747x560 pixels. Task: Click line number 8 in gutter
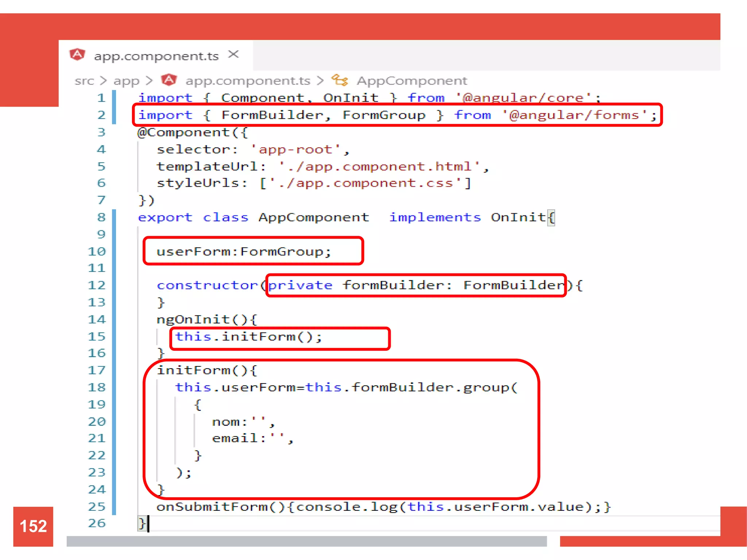tap(101, 217)
